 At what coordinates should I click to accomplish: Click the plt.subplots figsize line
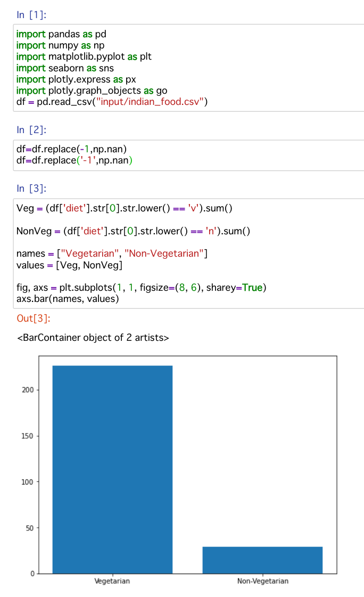(x=141, y=288)
